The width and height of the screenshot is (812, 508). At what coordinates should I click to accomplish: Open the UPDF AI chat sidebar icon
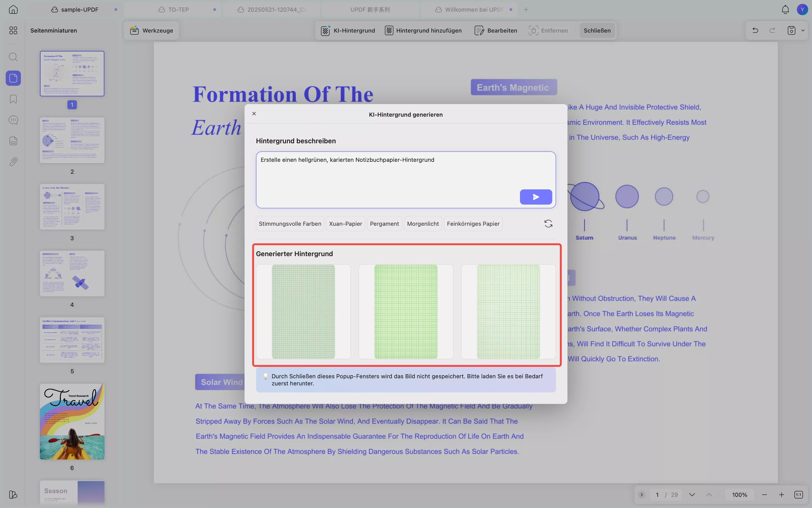(13, 120)
